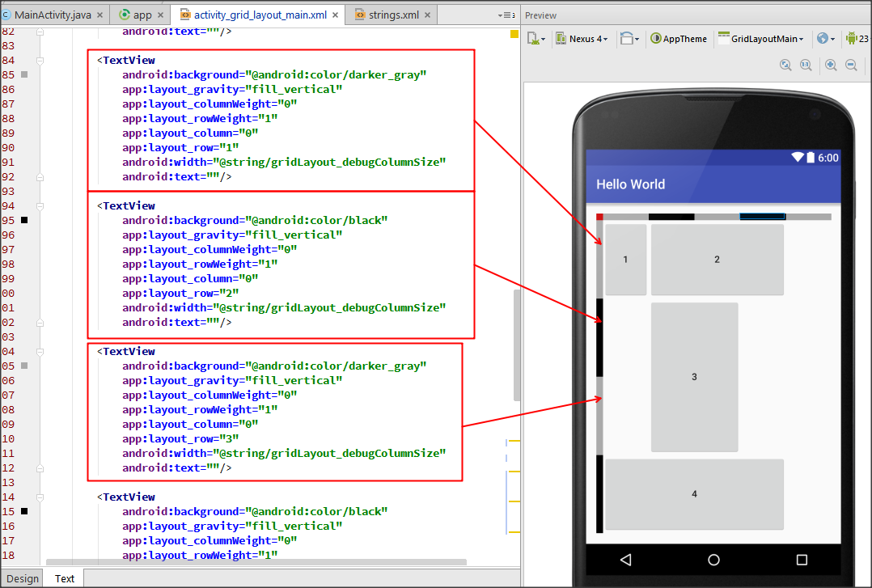Click the AppTheme theme selector
The image size is (872, 588).
coord(679,38)
